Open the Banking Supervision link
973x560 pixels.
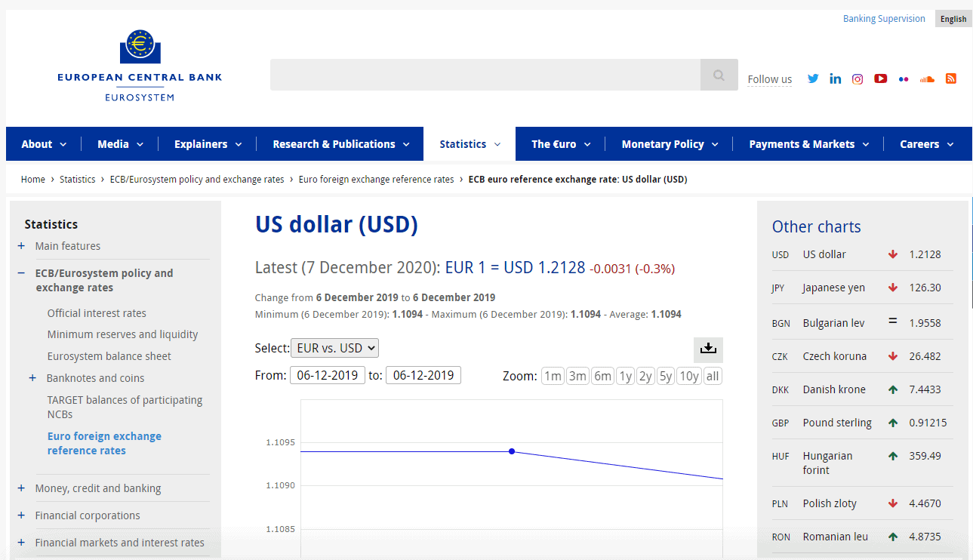point(884,19)
